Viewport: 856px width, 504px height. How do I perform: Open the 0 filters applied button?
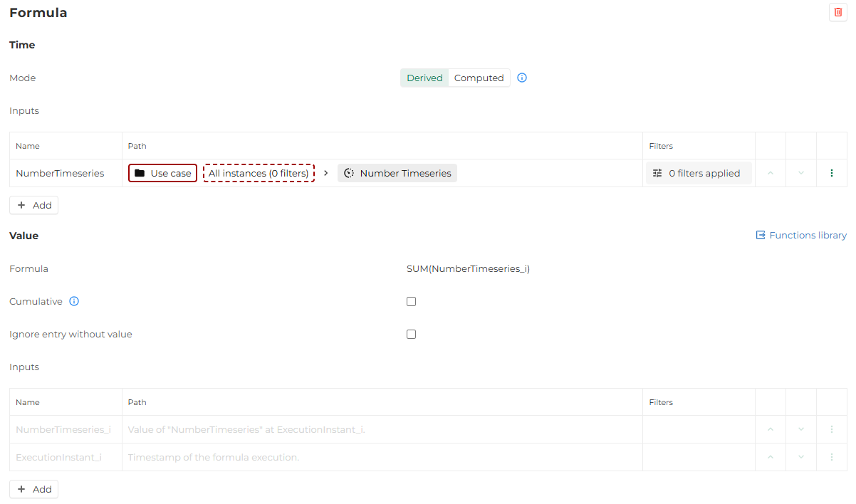698,173
